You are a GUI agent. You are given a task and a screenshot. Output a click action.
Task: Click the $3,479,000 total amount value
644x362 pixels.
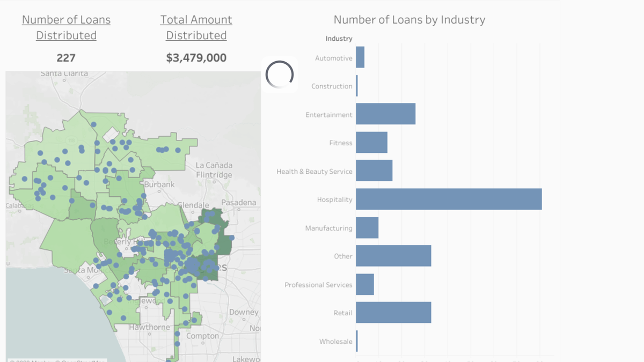[x=196, y=58]
